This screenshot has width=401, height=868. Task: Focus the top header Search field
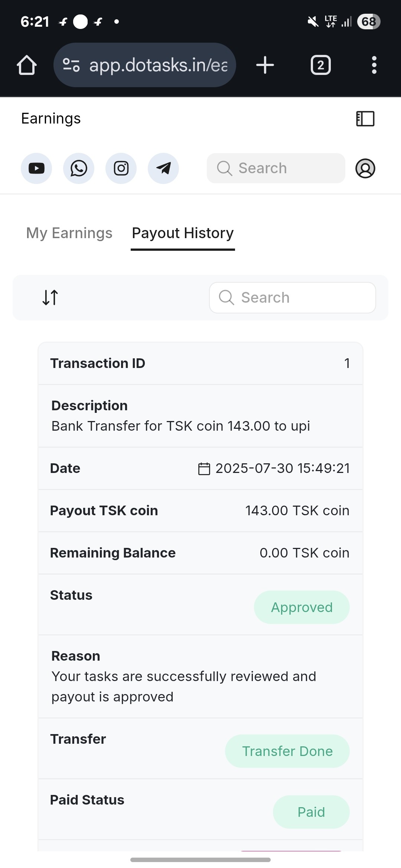[x=276, y=168]
